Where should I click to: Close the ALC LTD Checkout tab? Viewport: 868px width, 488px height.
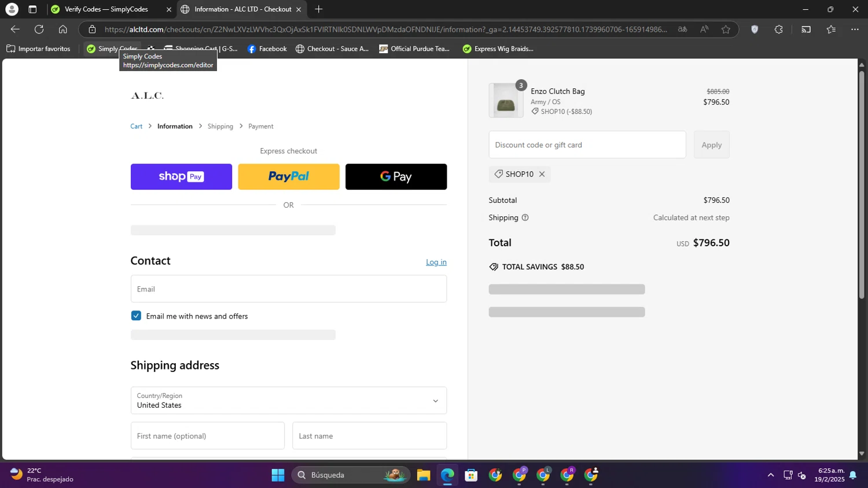(x=299, y=9)
